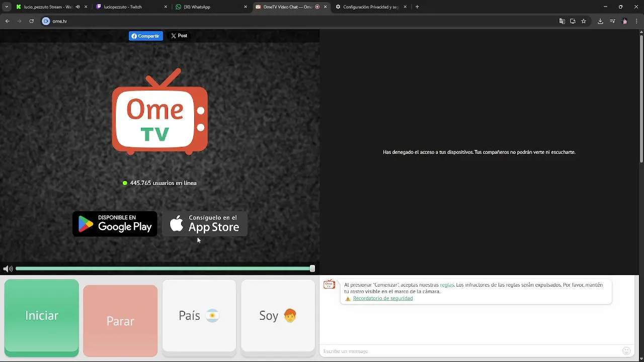
Task: Click the 445.765 usuarios en línea text
Action: click(x=163, y=183)
